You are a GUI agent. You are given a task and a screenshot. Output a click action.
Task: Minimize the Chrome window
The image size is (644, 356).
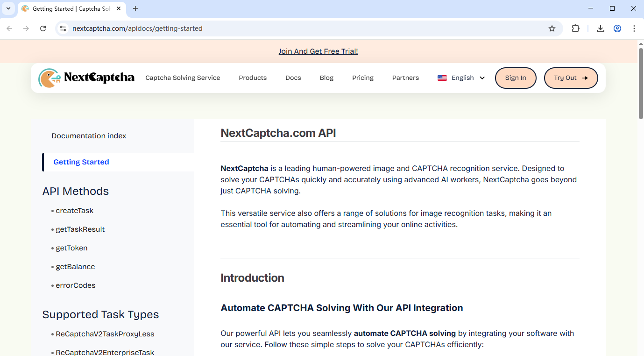(591, 8)
